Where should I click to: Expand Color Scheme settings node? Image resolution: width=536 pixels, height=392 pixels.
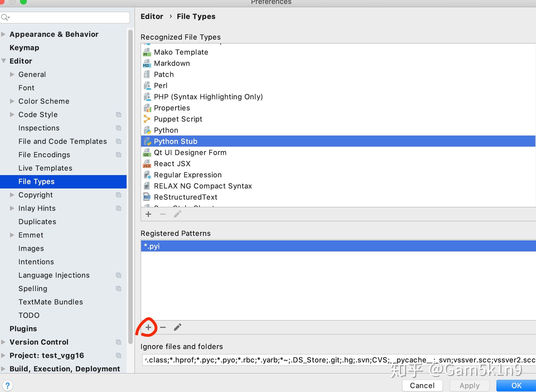tap(12, 101)
